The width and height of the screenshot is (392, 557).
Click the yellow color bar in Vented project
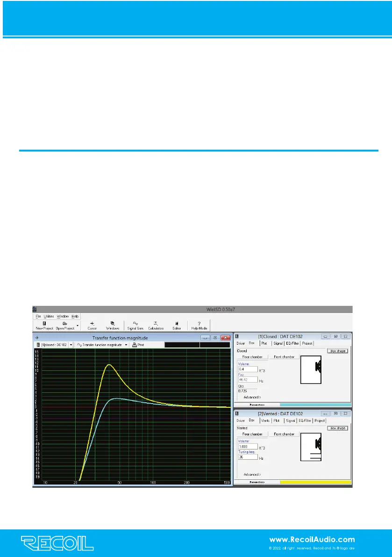coord(315,482)
